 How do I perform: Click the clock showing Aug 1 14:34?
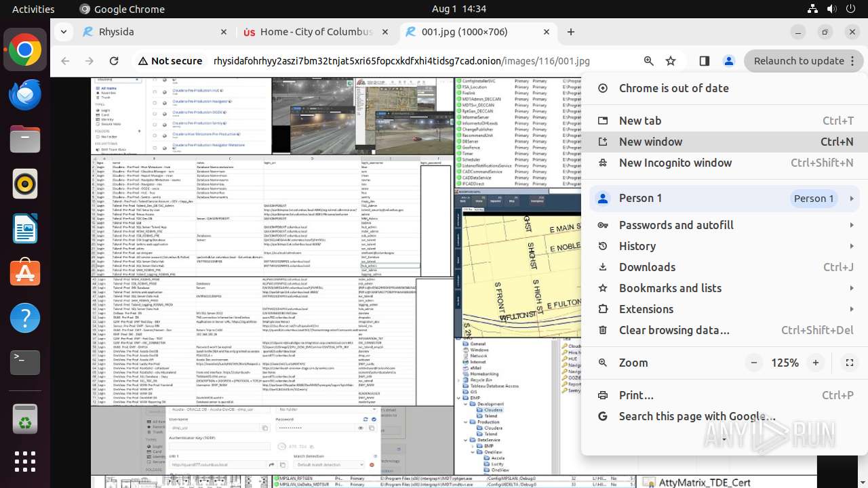pyautogui.click(x=459, y=9)
